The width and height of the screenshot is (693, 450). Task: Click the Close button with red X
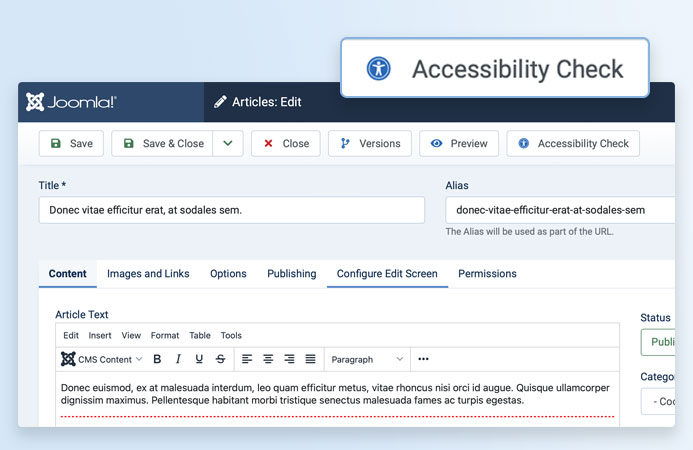click(x=286, y=144)
